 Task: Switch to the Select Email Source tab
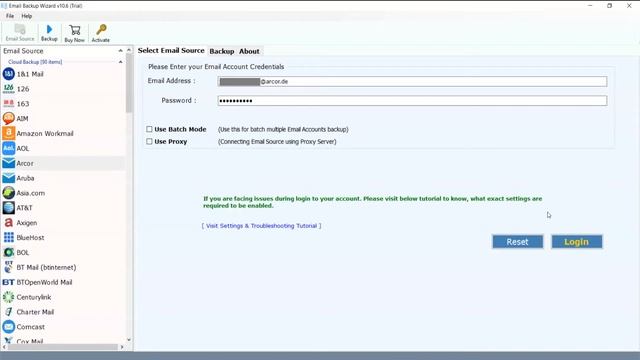tap(171, 51)
